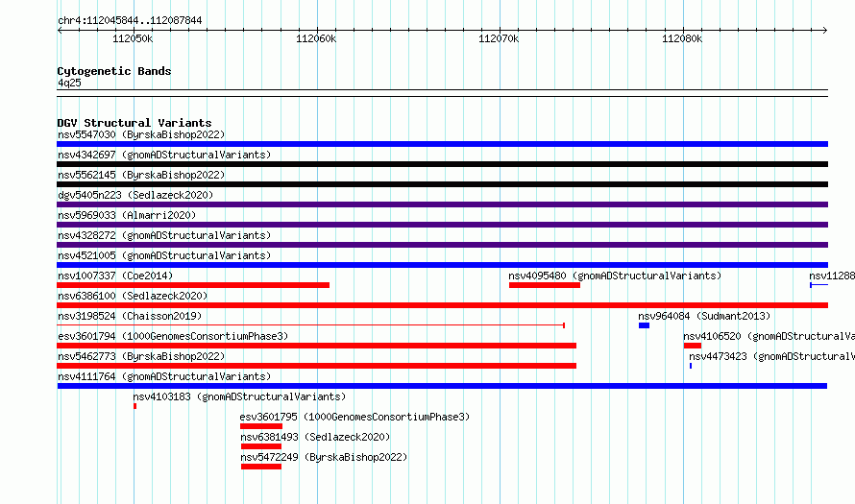Open variant nsv1007337 (Coe2014) label
This screenshot has height=504, width=855.
[x=115, y=276]
